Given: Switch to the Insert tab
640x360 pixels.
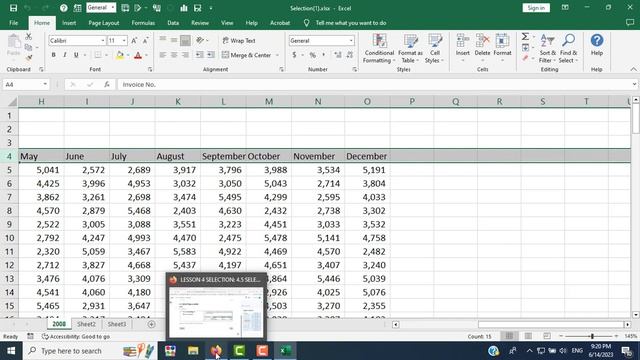Looking at the screenshot, I should coord(69,23).
